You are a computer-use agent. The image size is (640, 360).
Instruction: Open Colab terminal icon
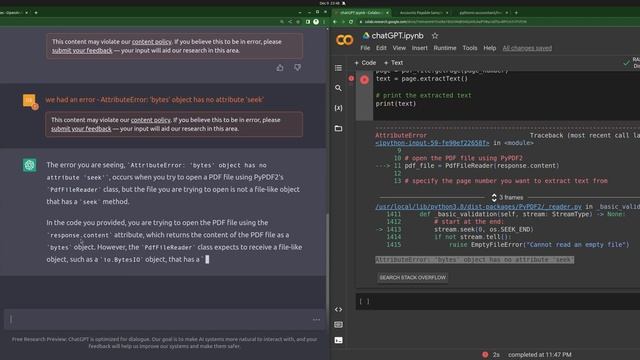[x=338, y=340]
